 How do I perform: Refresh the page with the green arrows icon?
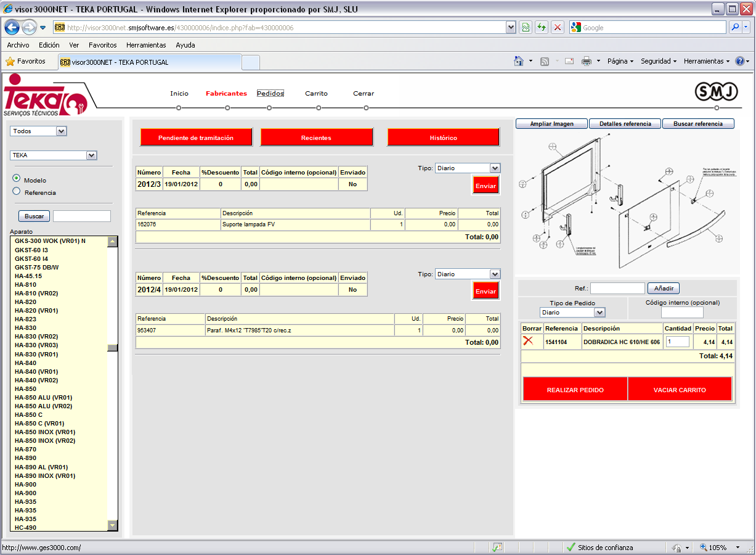click(x=542, y=28)
